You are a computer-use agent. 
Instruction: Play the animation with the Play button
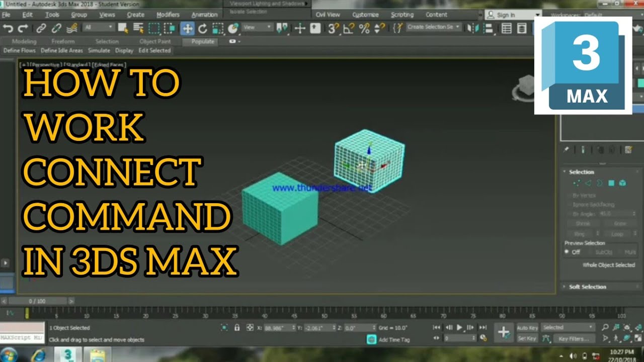click(x=459, y=327)
